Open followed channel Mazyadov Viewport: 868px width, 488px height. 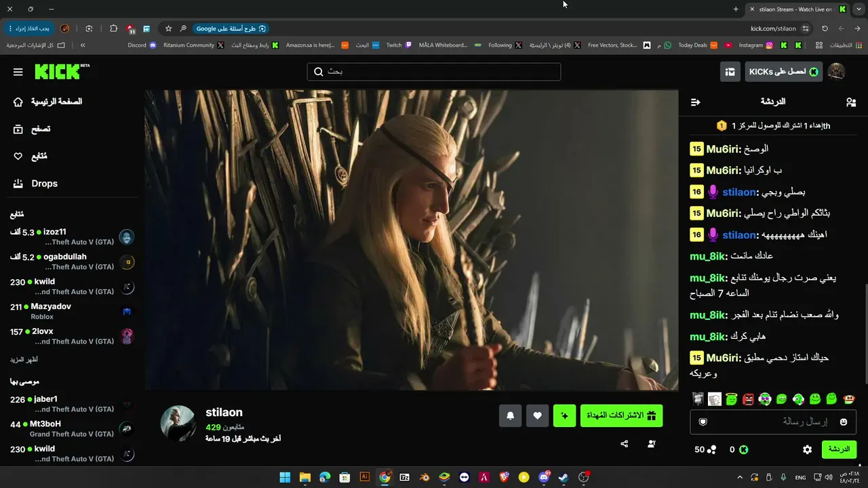(x=72, y=311)
